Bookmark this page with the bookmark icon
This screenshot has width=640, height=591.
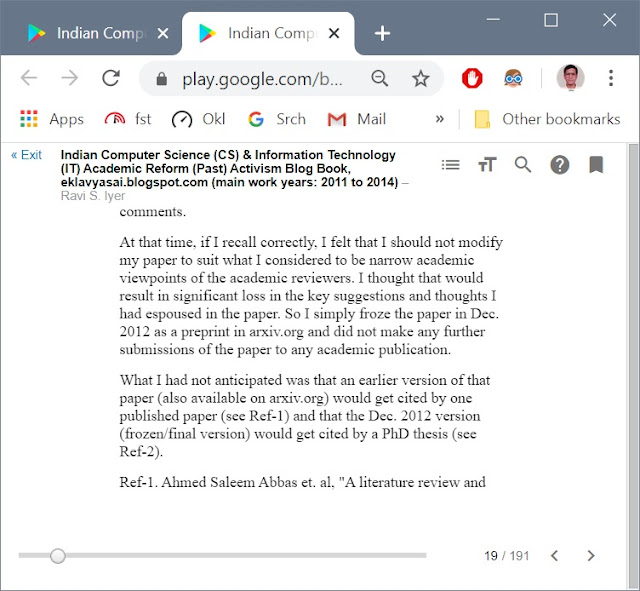pyautogui.click(x=596, y=165)
